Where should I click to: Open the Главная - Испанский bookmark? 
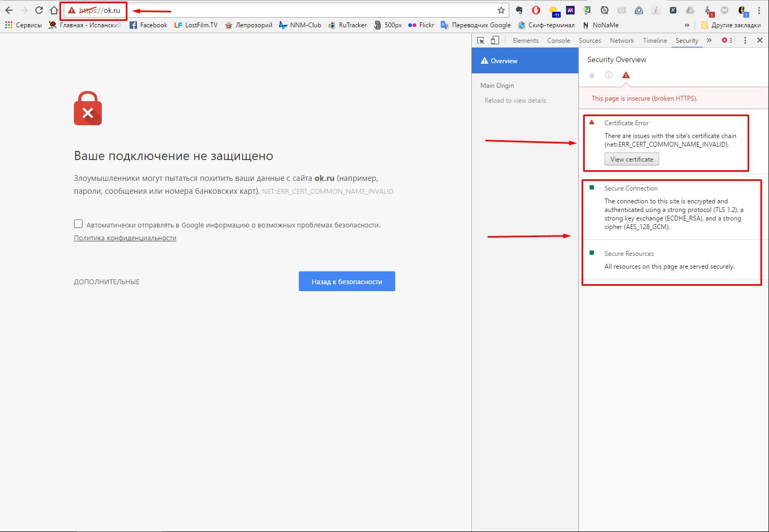[85, 25]
